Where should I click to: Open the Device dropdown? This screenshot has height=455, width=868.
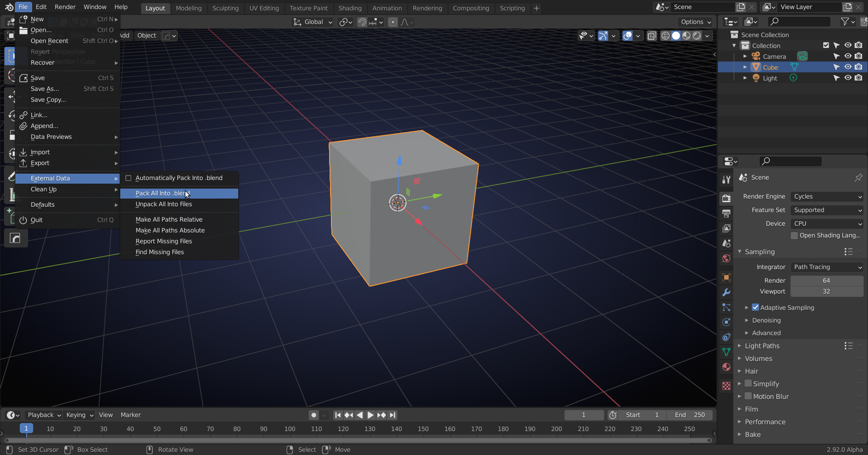tap(827, 224)
